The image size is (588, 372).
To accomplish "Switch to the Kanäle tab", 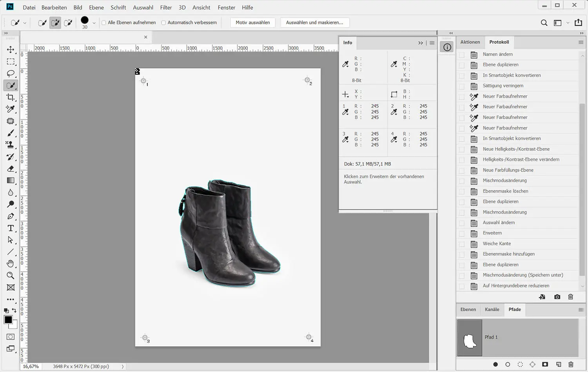I will pos(492,309).
